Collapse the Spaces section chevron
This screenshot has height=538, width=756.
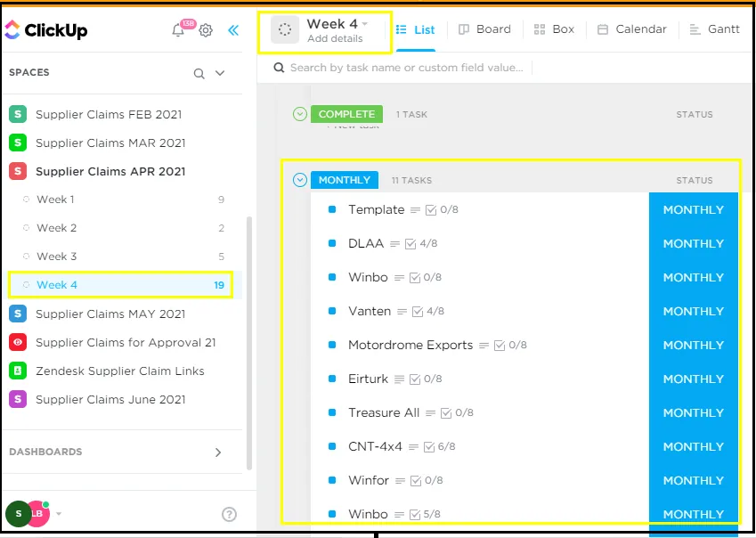(220, 73)
